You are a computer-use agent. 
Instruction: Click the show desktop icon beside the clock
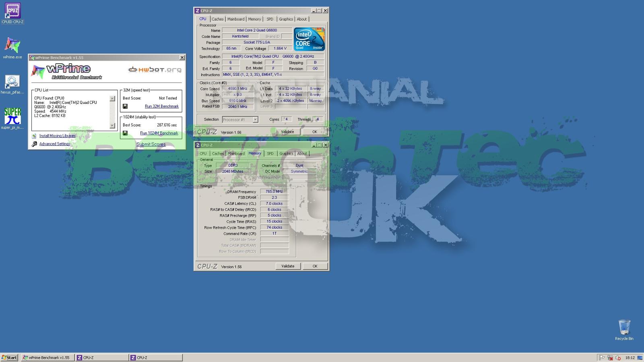click(x=640, y=358)
